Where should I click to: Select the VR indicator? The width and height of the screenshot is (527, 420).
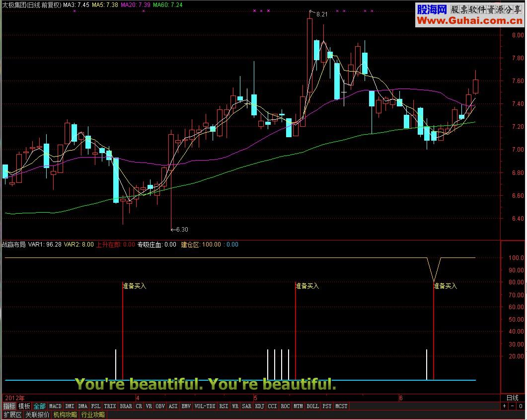(149, 406)
